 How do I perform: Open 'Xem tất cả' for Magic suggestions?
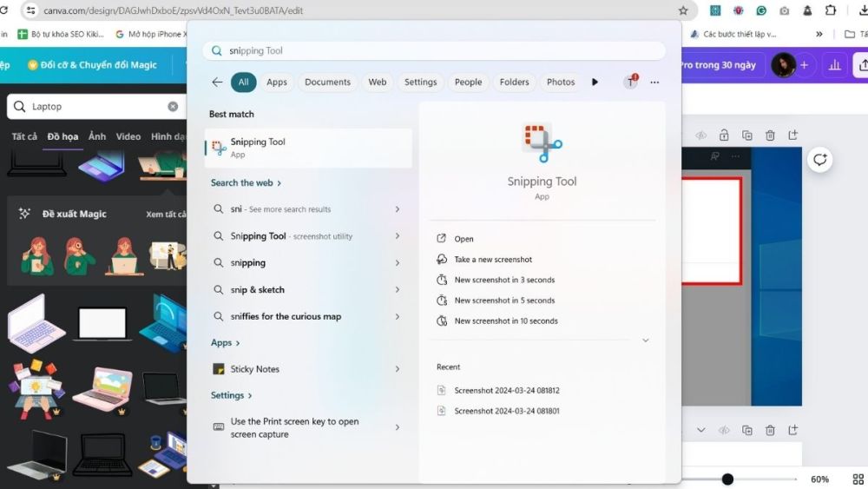(x=166, y=215)
